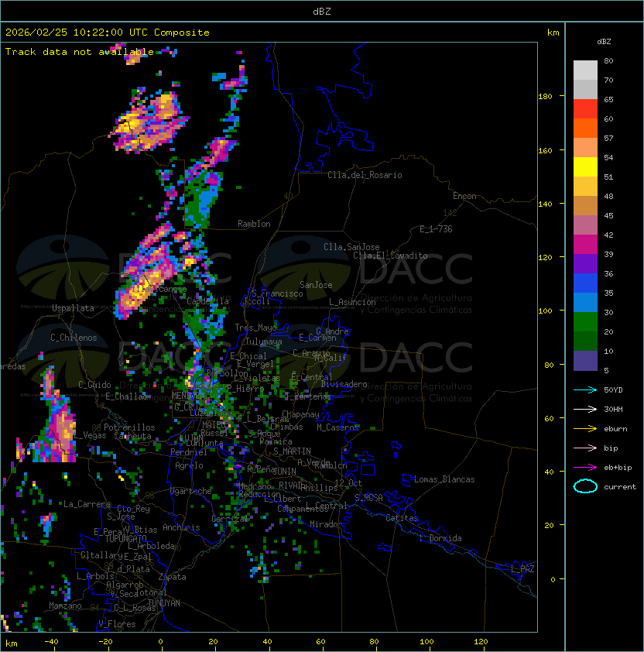Click the C_Chilenos place label
Screen dimensions: 644x652
74,338
